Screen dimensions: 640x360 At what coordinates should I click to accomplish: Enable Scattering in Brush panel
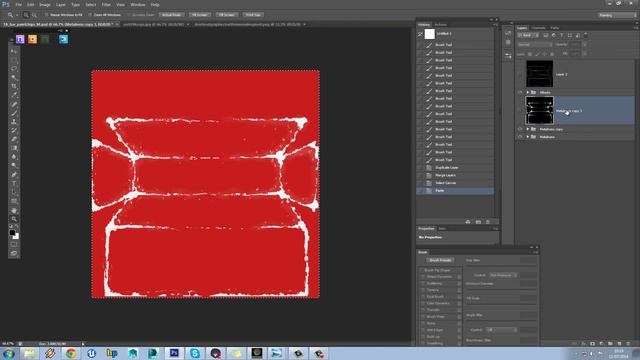click(423, 283)
